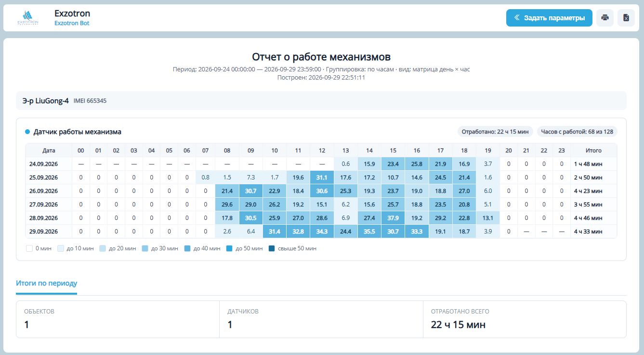Select the IMEI 665345 label
The height and width of the screenshot is (355, 644).
(x=90, y=101)
